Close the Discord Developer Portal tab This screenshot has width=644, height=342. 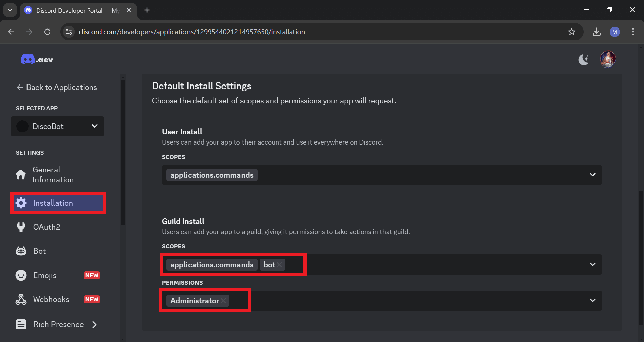(129, 10)
